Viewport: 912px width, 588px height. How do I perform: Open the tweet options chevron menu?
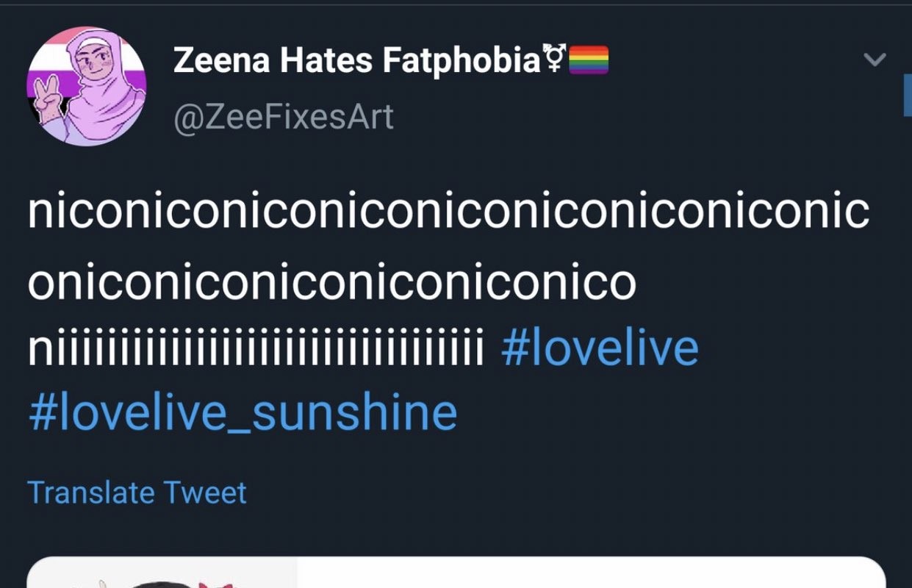tap(875, 60)
